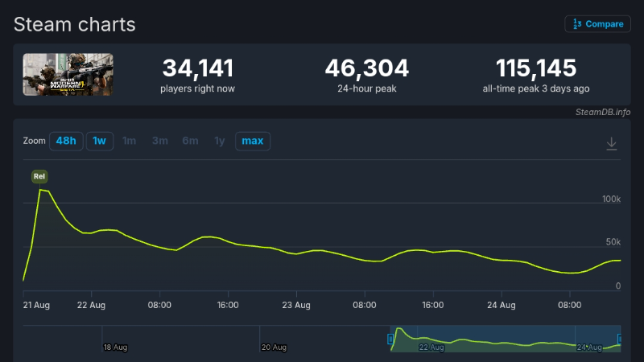Select the 6m zoom option
Image resolution: width=644 pixels, height=362 pixels.
point(190,141)
